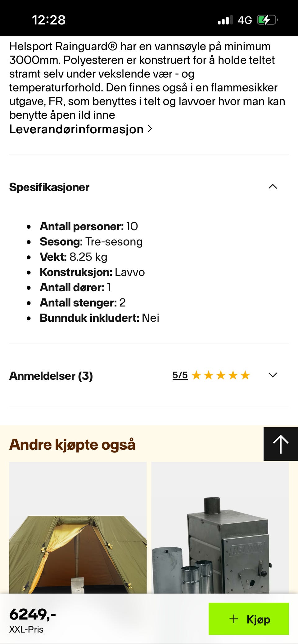Click the arrow beside Leverandørinformasjon
Image resolution: width=298 pixels, height=644 pixels.
coord(150,129)
